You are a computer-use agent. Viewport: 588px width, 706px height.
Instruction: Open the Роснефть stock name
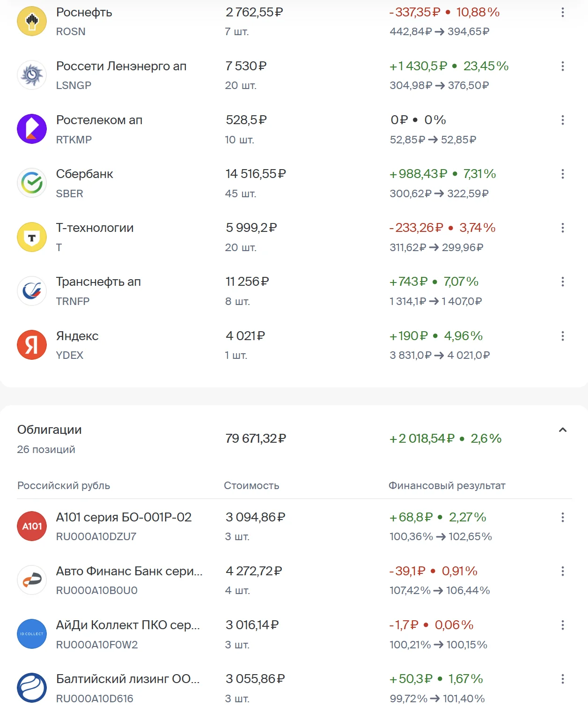click(x=84, y=13)
